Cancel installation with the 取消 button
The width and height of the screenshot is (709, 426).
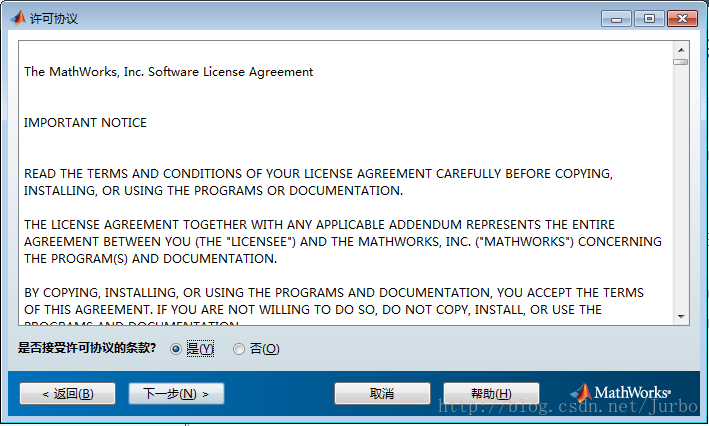(x=382, y=393)
